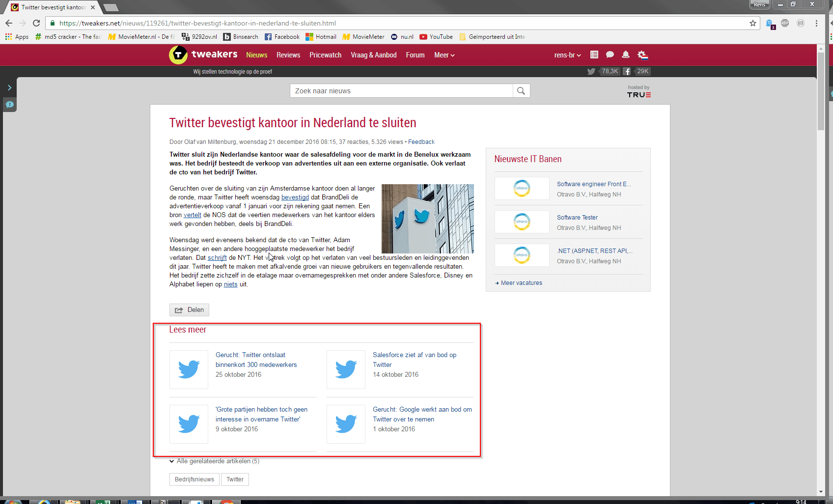Viewport: 833px width, 504px height.
Task: Show notifications with the bell icon
Action: coord(626,55)
